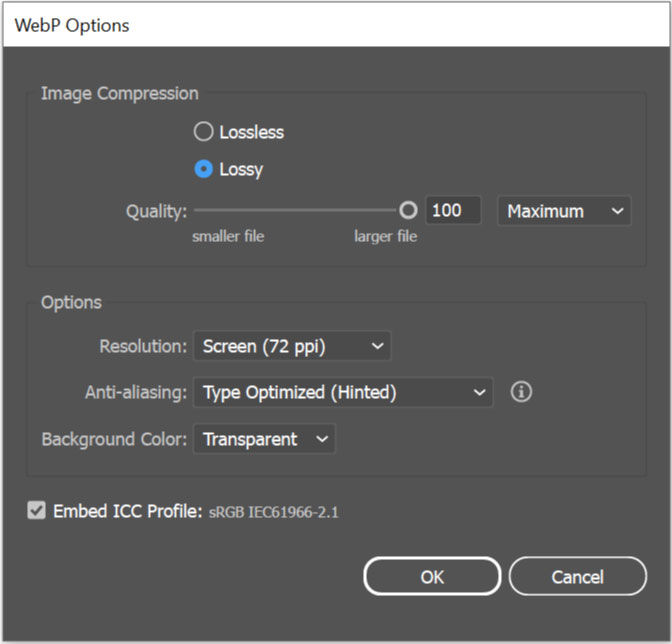672x644 pixels.
Task: Toggle the Embed ICC Profile checkbox
Action: 37,511
